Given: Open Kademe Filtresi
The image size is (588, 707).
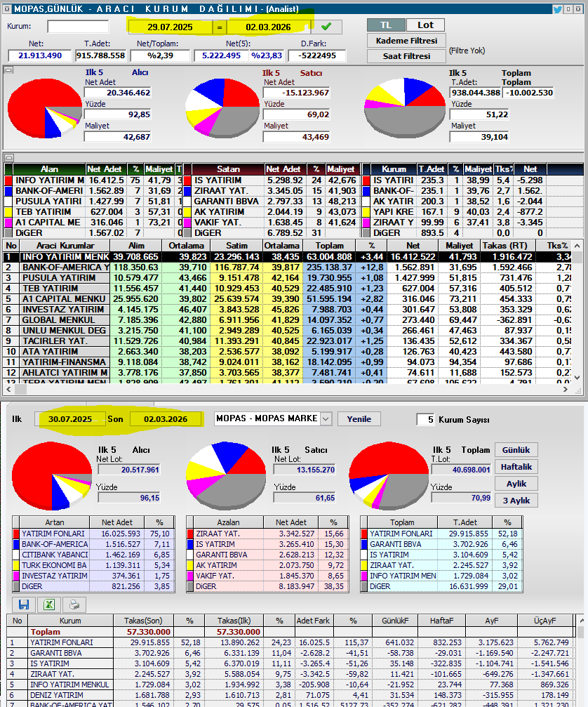Looking at the screenshot, I should 406,41.
